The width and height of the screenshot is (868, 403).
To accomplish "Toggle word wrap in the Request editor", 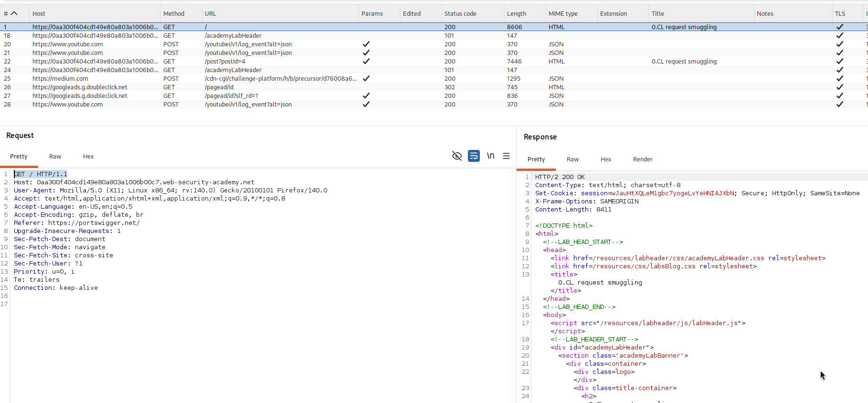I will coord(474,156).
